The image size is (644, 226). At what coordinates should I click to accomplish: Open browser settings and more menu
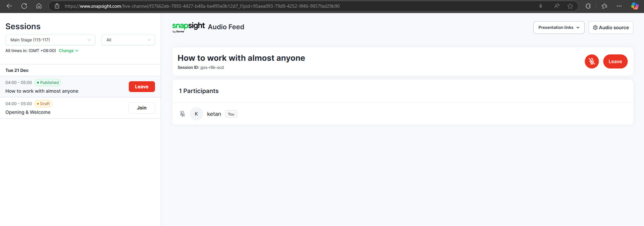coord(619,6)
